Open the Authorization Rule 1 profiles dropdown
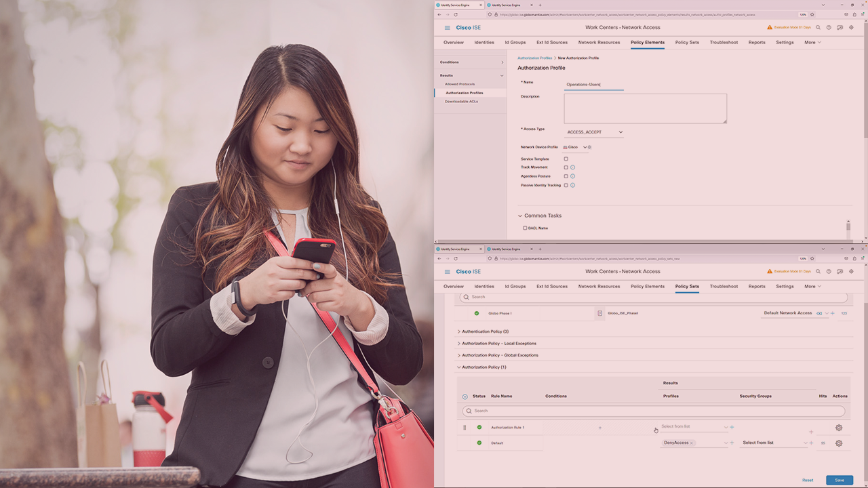Viewport: 868px width, 488px height. (x=693, y=427)
